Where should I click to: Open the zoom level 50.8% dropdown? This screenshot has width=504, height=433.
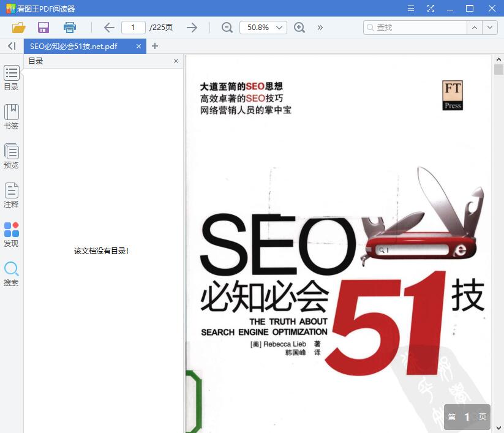coord(263,28)
